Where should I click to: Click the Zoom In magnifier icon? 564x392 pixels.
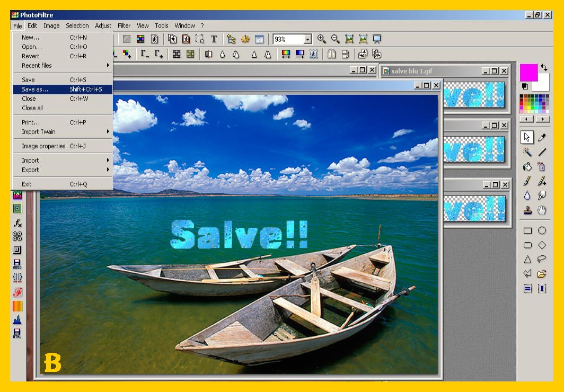pyautogui.click(x=321, y=39)
